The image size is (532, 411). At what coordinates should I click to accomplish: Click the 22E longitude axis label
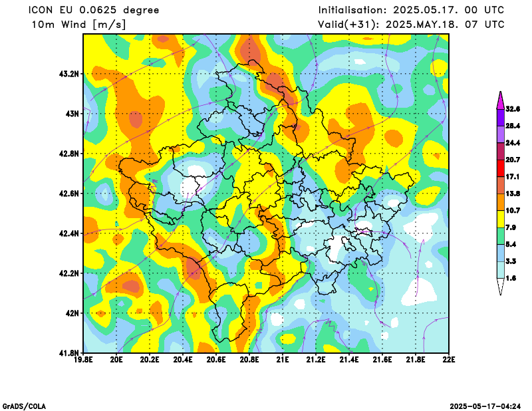[x=449, y=360]
